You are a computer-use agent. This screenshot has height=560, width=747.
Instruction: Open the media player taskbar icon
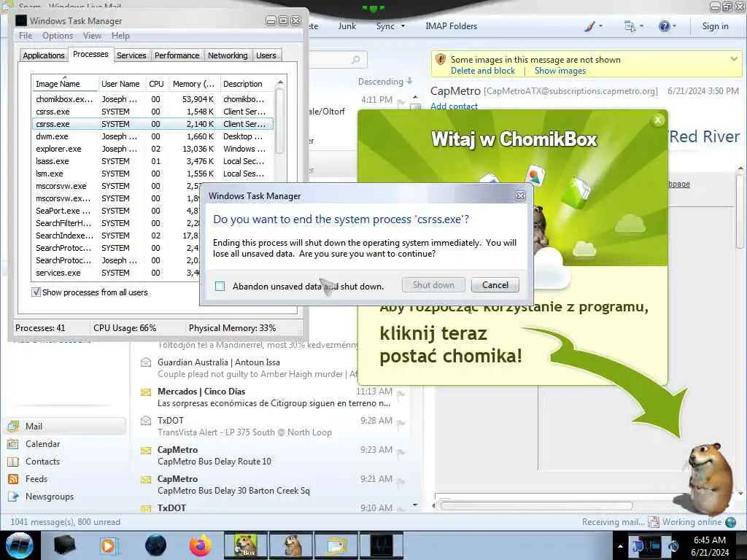[109, 545]
